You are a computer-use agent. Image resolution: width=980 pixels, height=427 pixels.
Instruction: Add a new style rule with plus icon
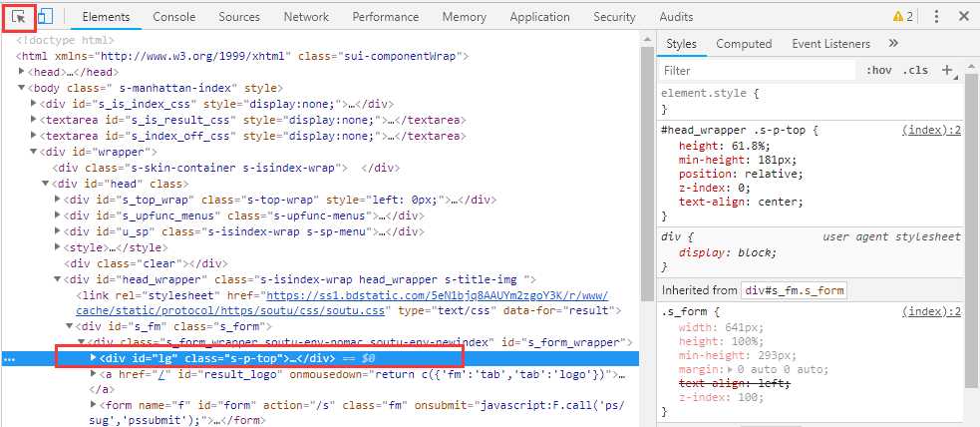tap(946, 70)
